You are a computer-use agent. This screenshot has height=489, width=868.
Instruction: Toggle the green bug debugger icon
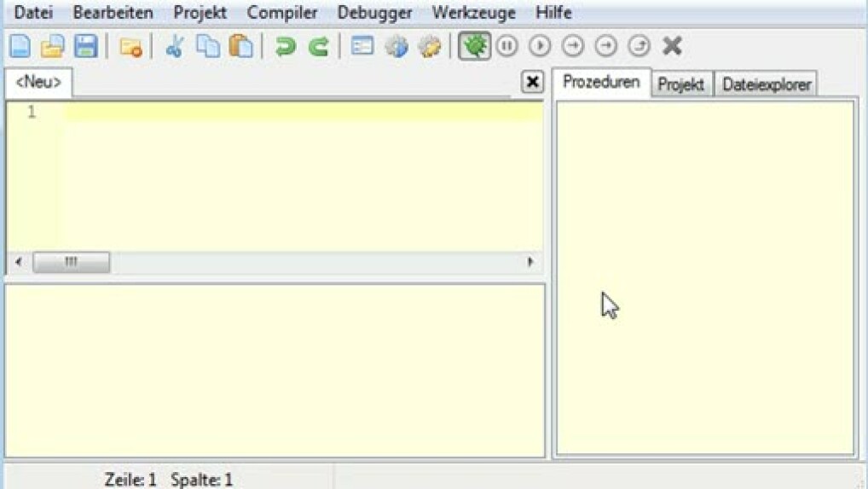click(x=473, y=46)
